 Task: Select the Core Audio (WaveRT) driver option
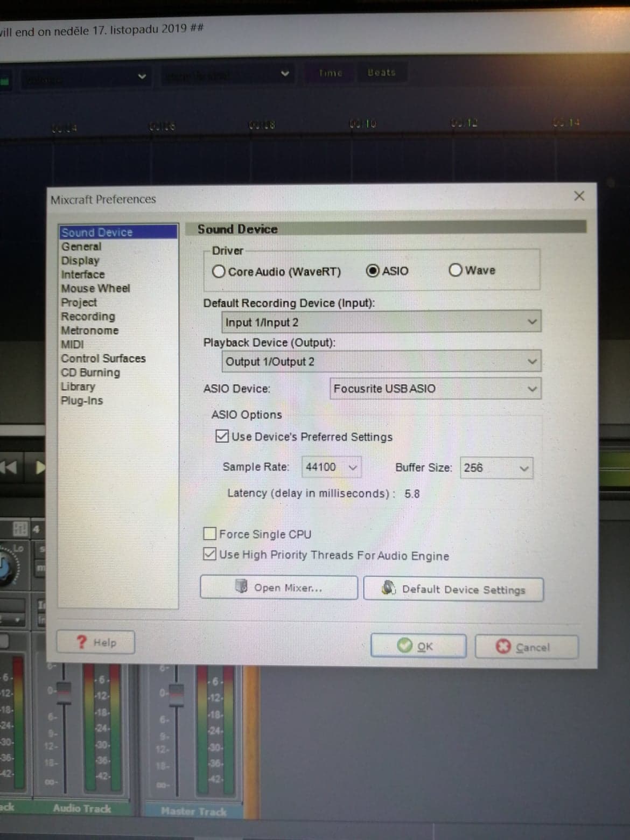coord(219,271)
